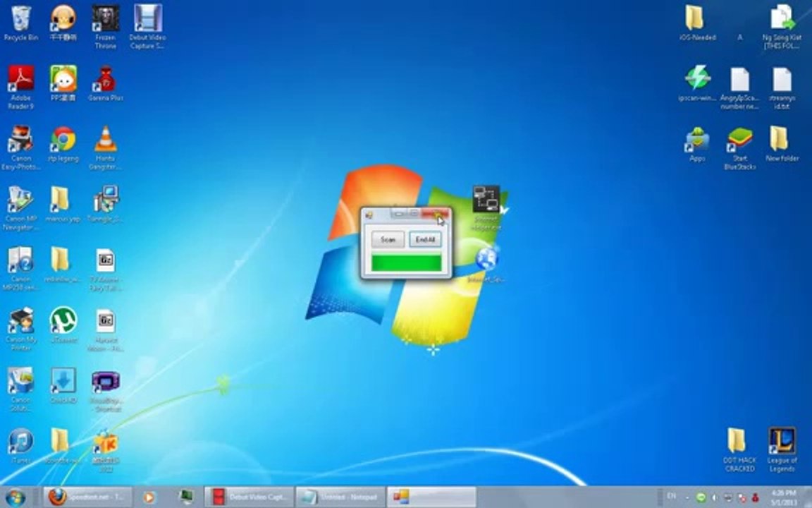
Task: Open the Canon Solution shortcut
Action: pos(20,389)
